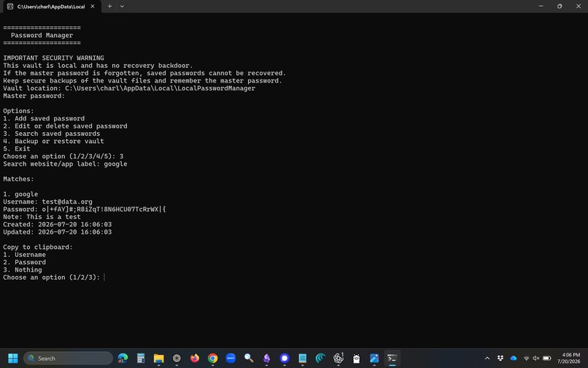Click the teal wave app icon
Viewport: 588px width, 368px height.
coord(320,359)
